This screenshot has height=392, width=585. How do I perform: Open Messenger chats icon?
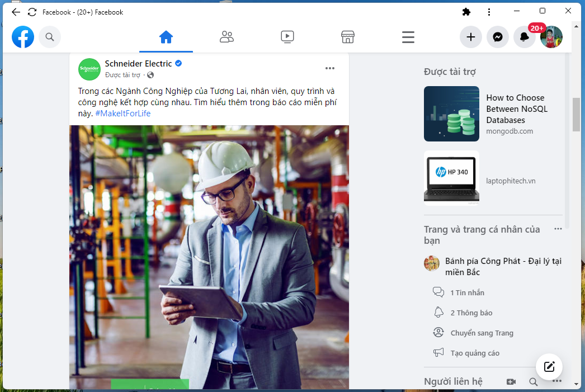[498, 37]
